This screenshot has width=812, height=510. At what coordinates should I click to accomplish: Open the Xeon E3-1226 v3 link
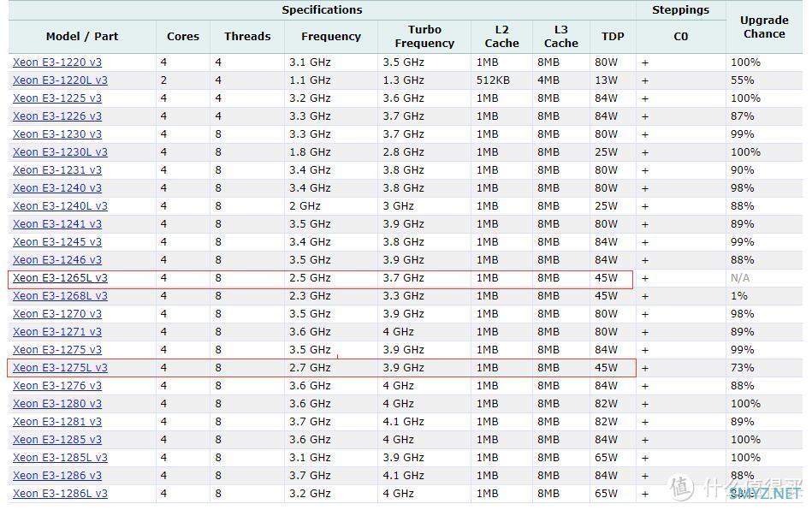pyautogui.click(x=57, y=116)
